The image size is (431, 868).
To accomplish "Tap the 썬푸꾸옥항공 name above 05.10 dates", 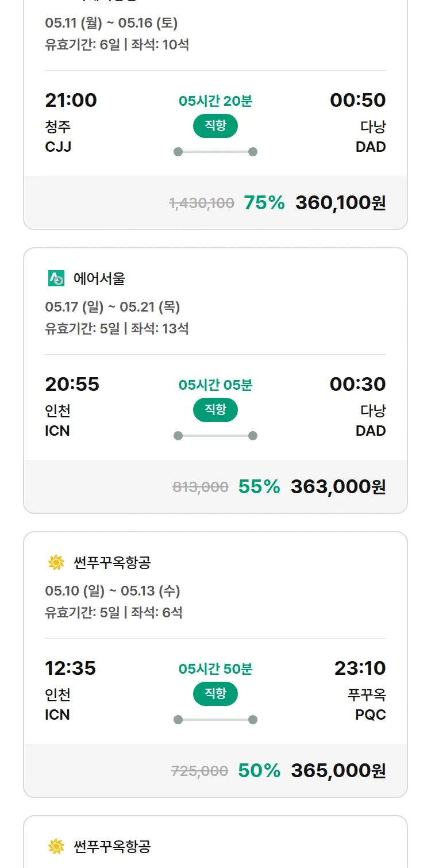I will (112, 563).
